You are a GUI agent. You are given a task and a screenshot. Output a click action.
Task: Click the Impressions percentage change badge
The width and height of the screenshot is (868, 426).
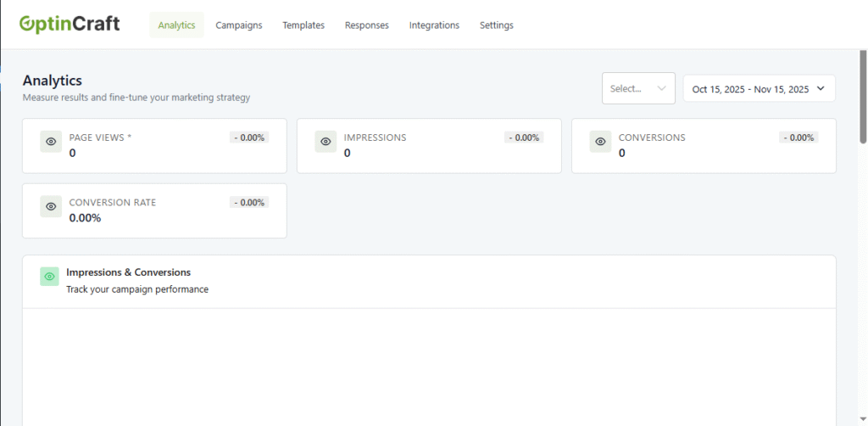524,137
